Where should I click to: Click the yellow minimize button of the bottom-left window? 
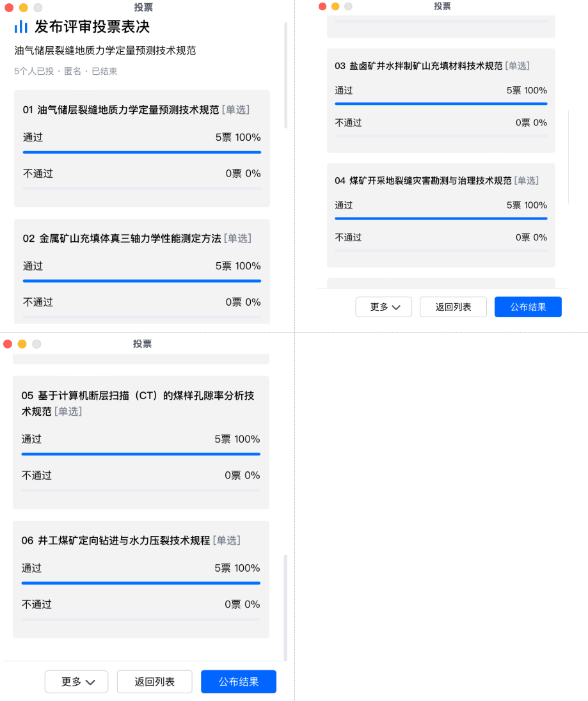pos(22,344)
